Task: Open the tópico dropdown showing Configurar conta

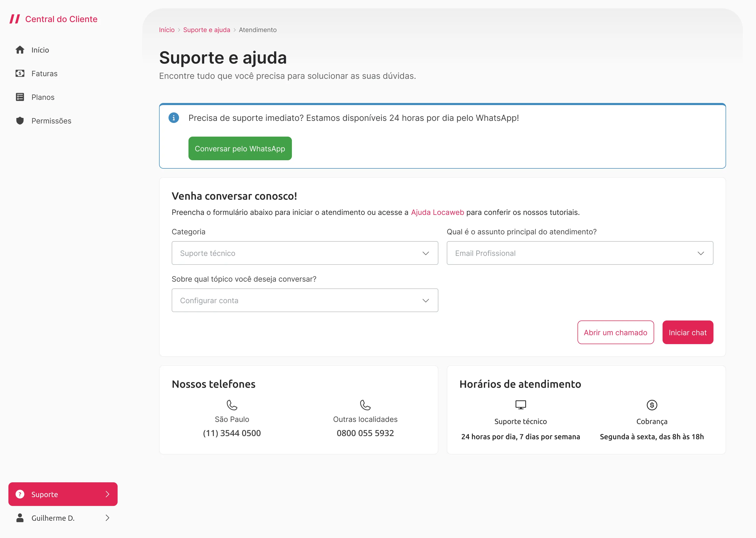Action: [305, 301]
